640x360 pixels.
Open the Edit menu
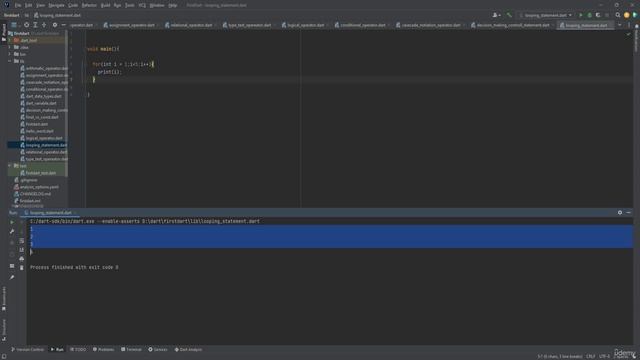28,5
